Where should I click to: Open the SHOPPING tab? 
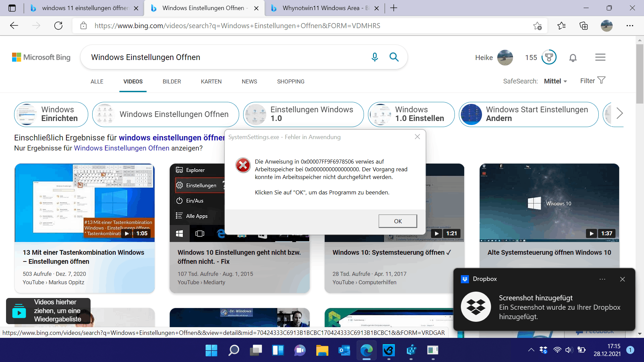pos(290,81)
